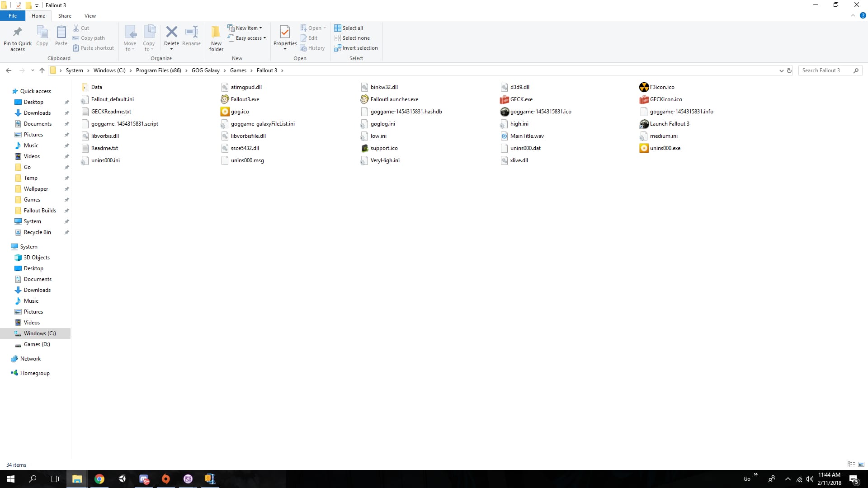Switch to the View ribbon tab
868x488 pixels.
(90, 16)
